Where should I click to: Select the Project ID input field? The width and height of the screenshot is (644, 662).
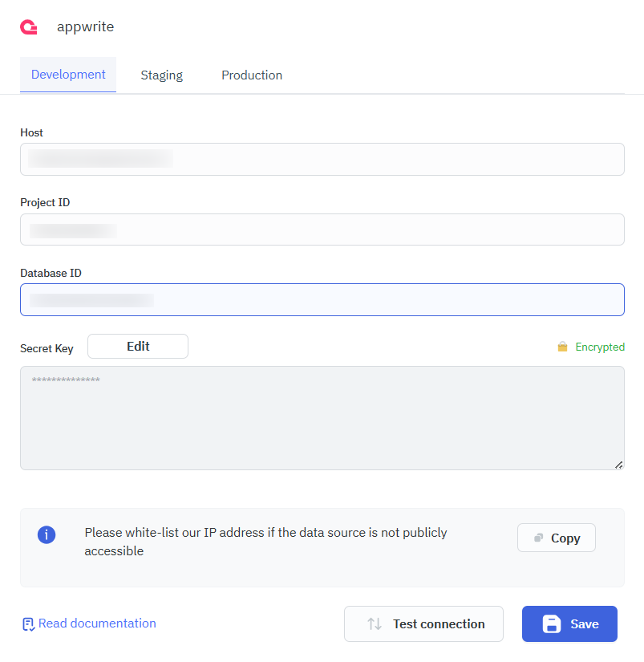point(321,229)
